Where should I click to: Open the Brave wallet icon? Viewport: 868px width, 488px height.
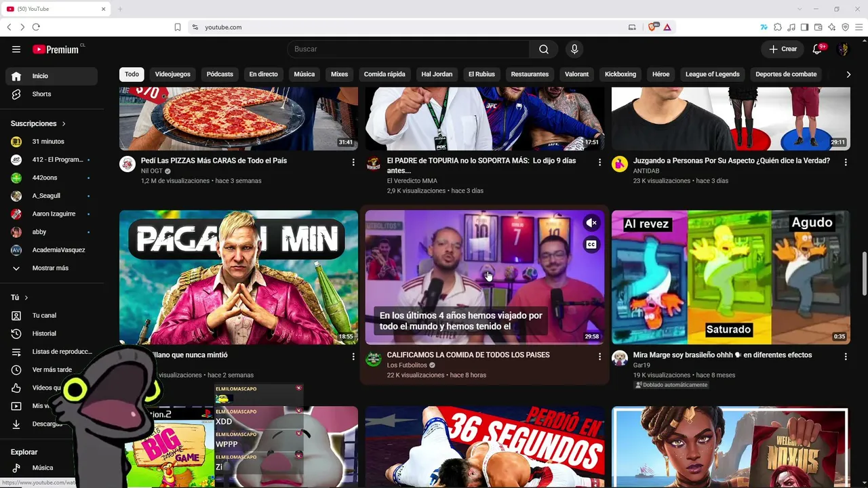coord(818,27)
